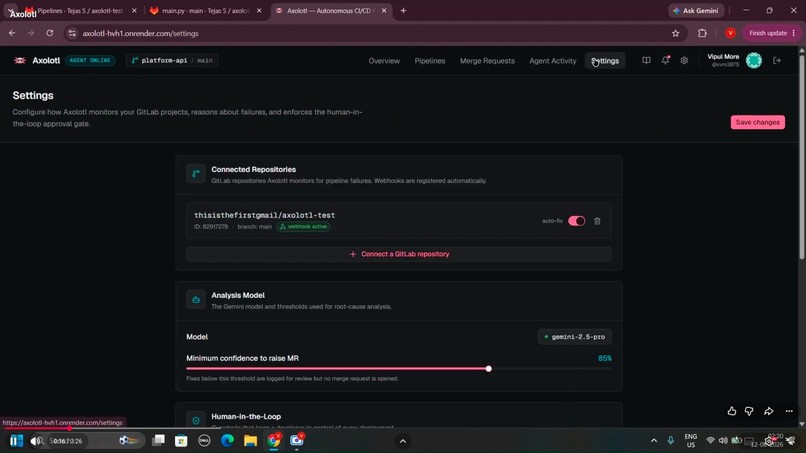
Task: Open File Explorer from the taskbar
Action: click(x=250, y=441)
